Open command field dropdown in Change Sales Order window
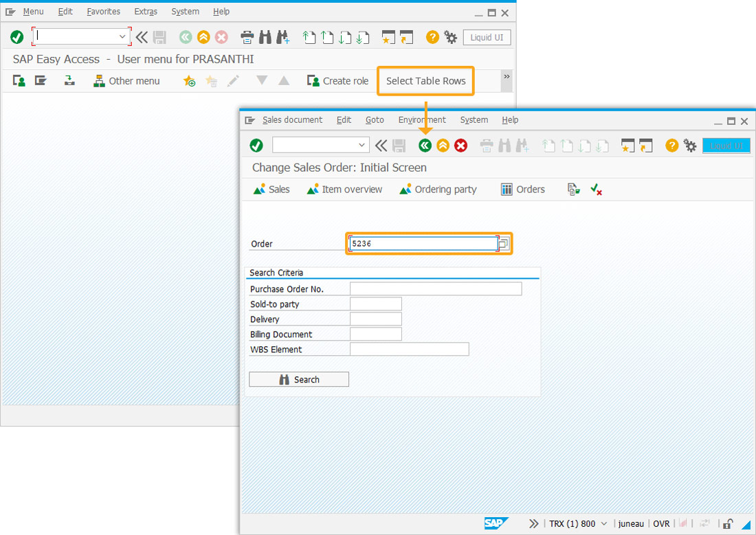The height and width of the screenshot is (535, 756). click(x=362, y=145)
